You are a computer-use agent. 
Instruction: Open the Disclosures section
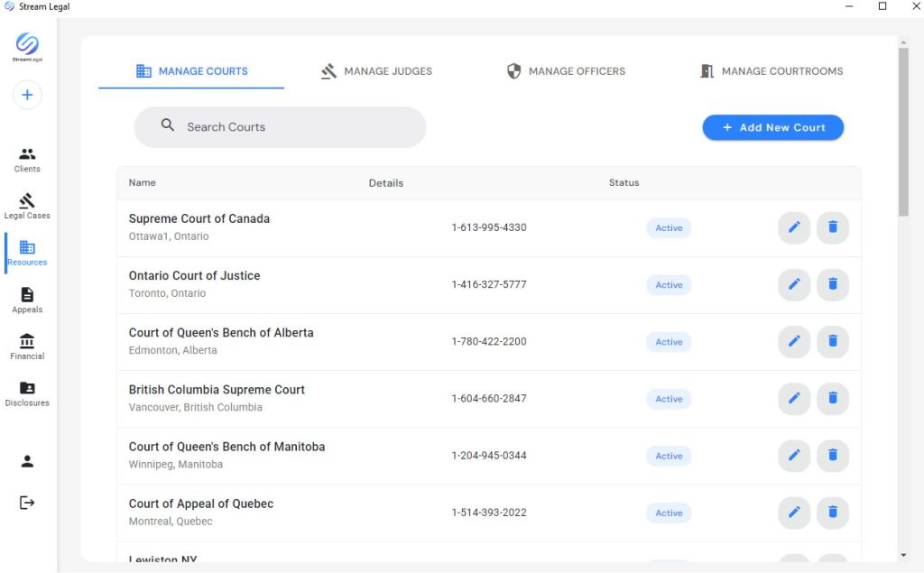pos(27,394)
